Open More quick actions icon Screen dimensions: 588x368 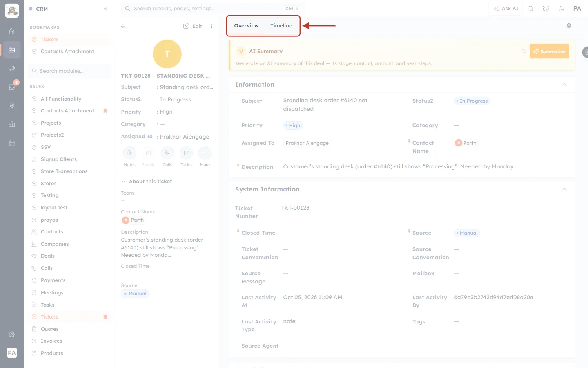point(205,153)
